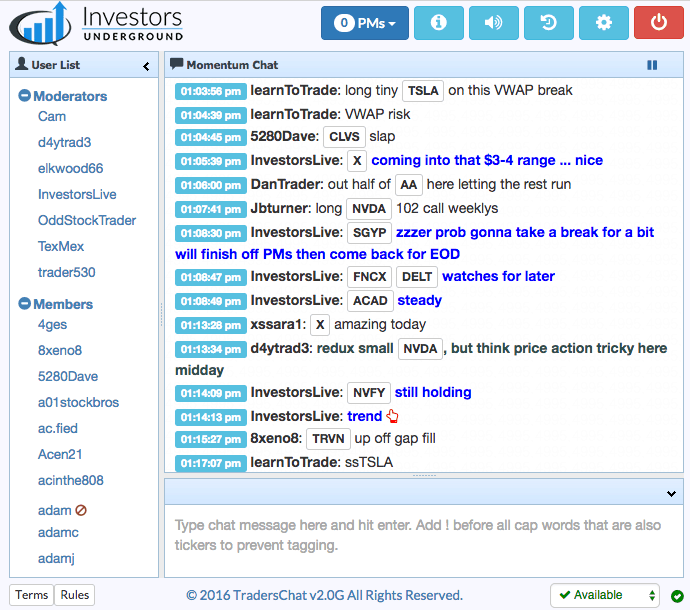Select moderator elkwood66
This screenshot has width=690, height=610.
coord(70,168)
